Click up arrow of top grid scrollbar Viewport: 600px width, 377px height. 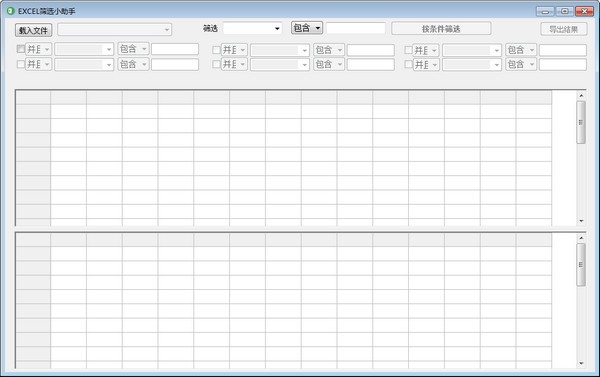pyautogui.click(x=581, y=96)
